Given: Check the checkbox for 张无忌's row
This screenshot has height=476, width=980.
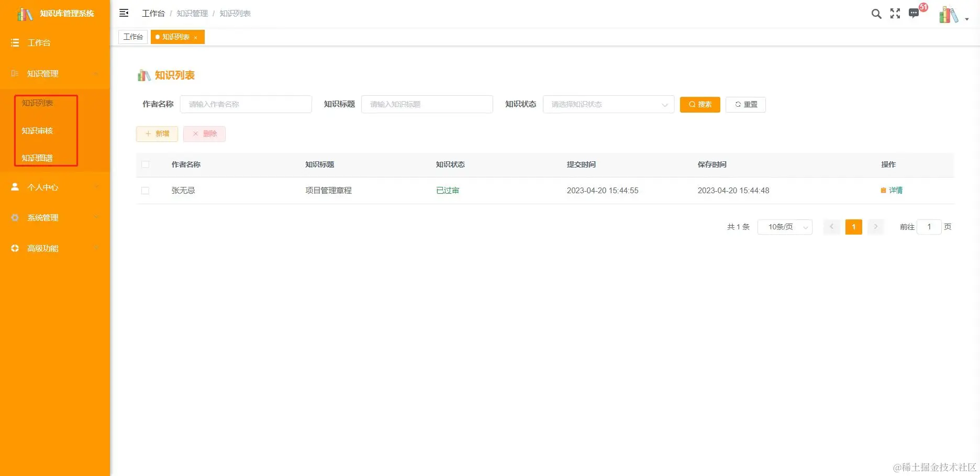Looking at the screenshot, I should (145, 190).
